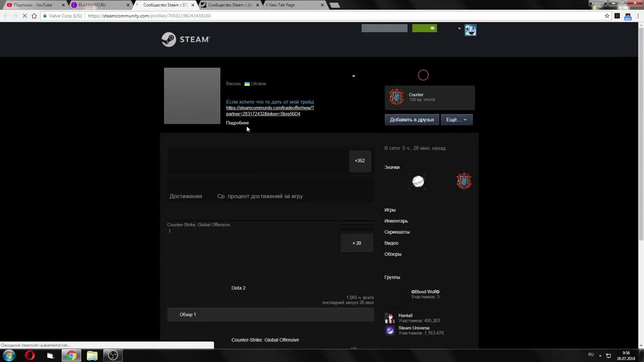The image size is (644, 362).
Task: Open the Windows Start button
Action: point(9,355)
